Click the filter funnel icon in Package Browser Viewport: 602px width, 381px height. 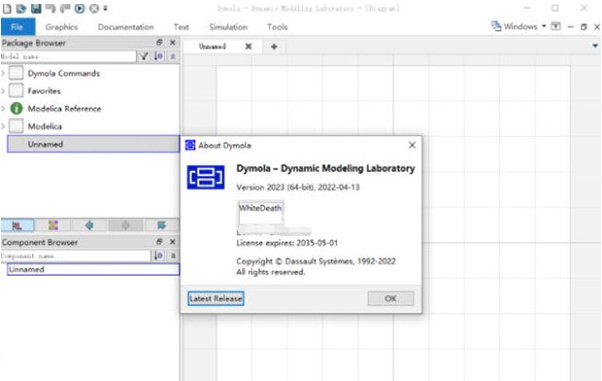[144, 56]
